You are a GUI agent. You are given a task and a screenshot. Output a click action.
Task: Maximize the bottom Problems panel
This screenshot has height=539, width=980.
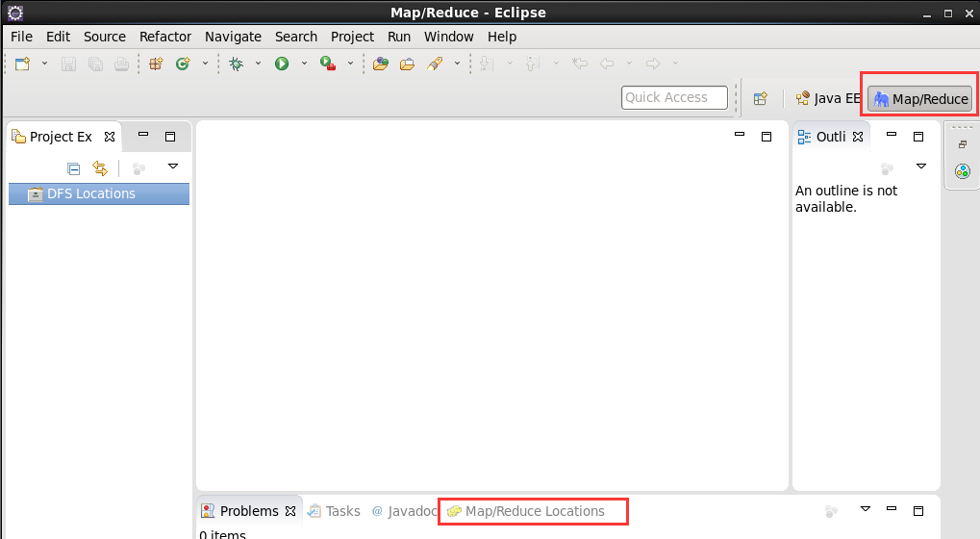coord(918,511)
